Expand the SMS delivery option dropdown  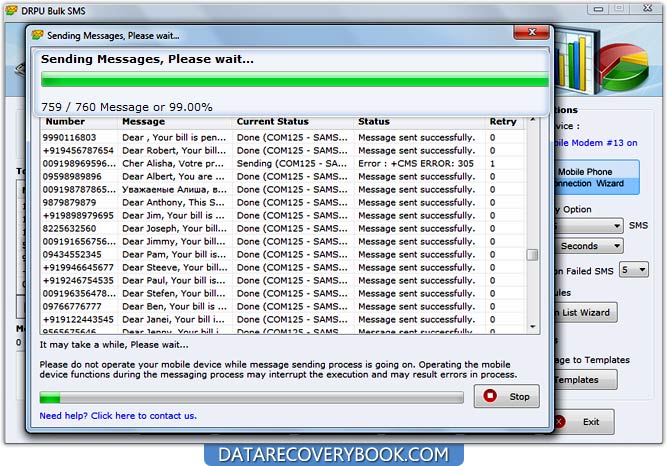click(x=589, y=226)
